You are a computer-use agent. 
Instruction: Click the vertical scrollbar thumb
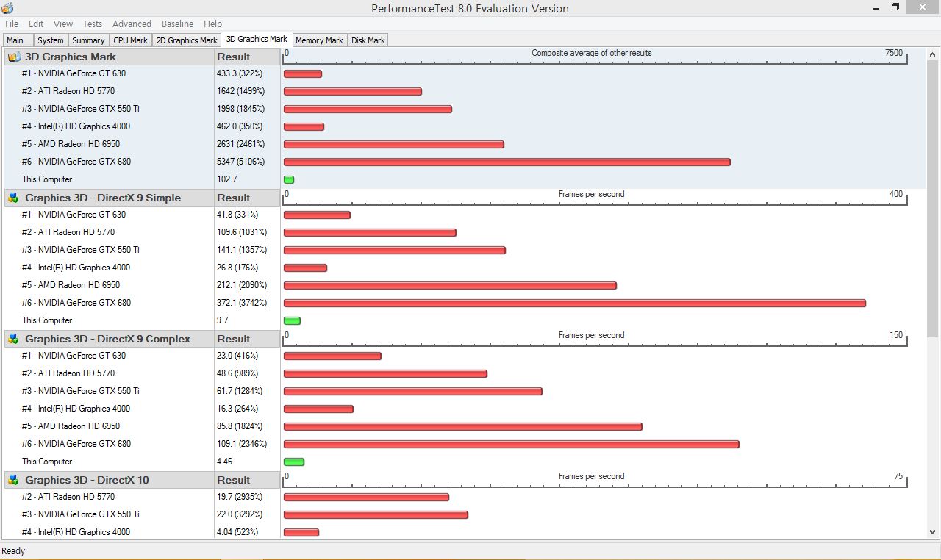pos(933,200)
